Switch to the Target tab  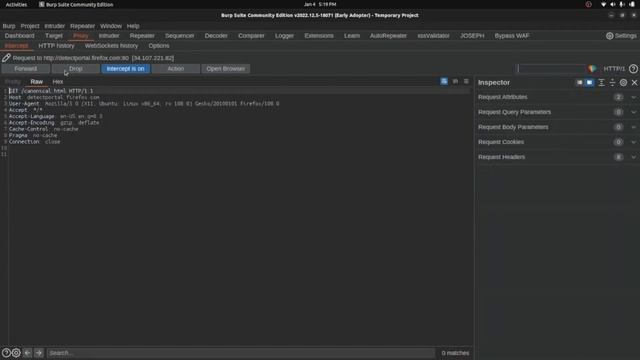[54, 36]
